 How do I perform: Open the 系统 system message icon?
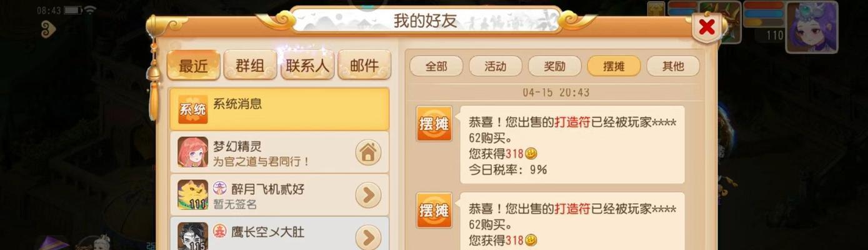click(x=192, y=109)
